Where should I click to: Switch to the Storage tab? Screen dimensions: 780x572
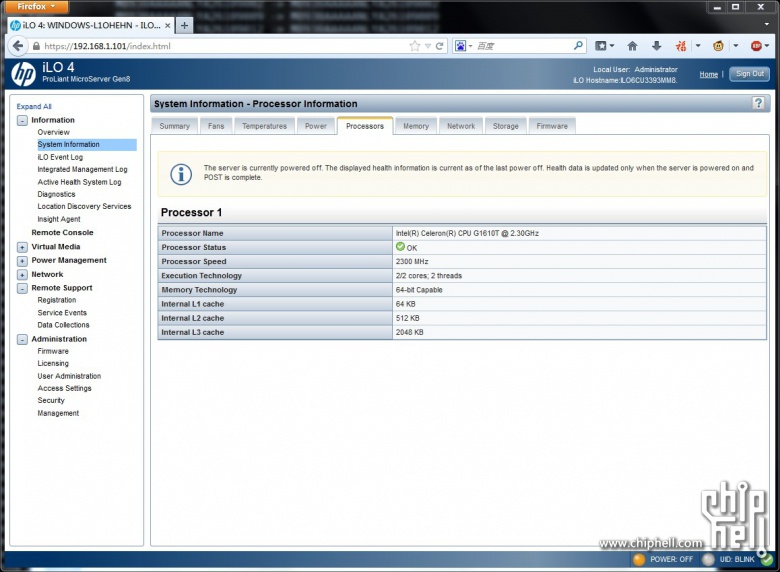pyautogui.click(x=506, y=126)
